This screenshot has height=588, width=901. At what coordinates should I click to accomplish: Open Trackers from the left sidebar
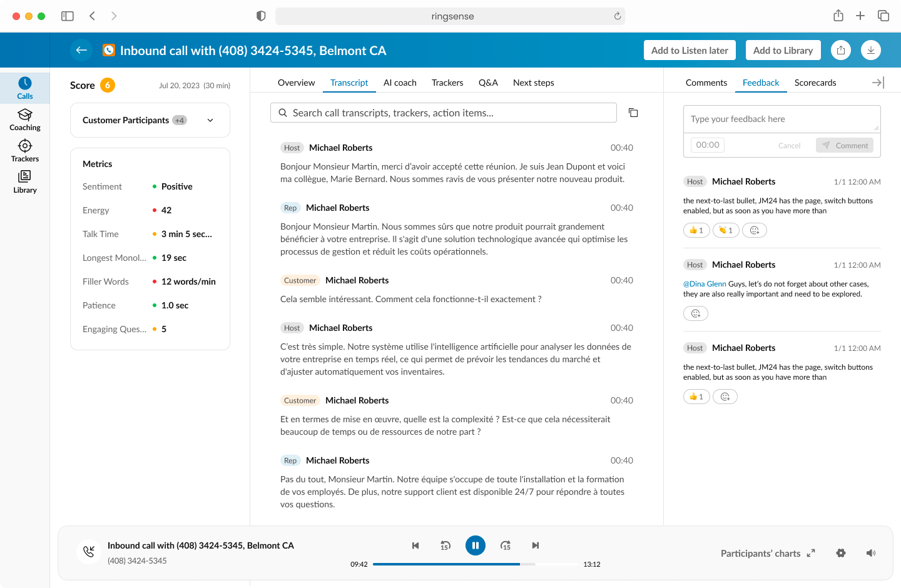point(24,151)
